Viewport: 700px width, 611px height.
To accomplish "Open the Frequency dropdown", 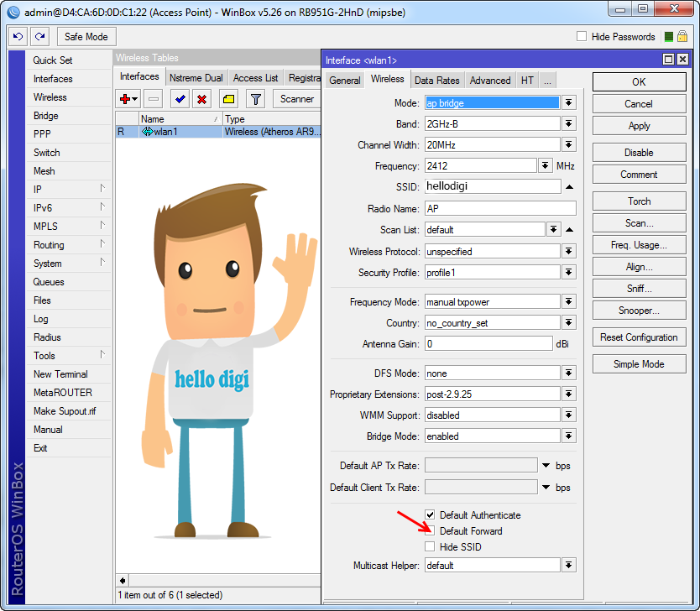I will (545, 166).
